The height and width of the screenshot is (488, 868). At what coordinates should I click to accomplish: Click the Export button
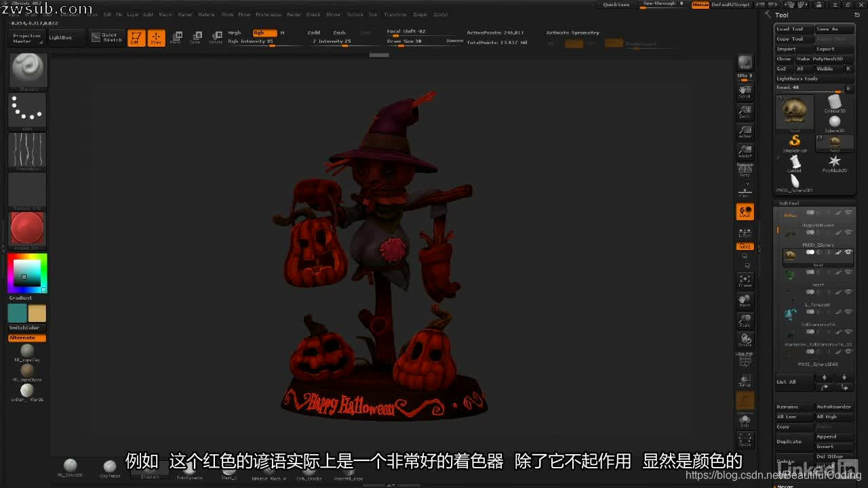click(833, 49)
